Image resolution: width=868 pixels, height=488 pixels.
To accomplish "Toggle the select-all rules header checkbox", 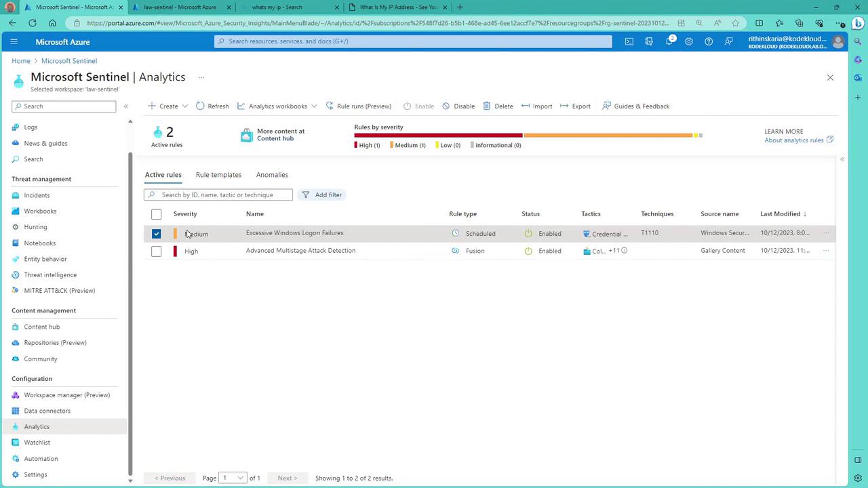I will pos(156,214).
